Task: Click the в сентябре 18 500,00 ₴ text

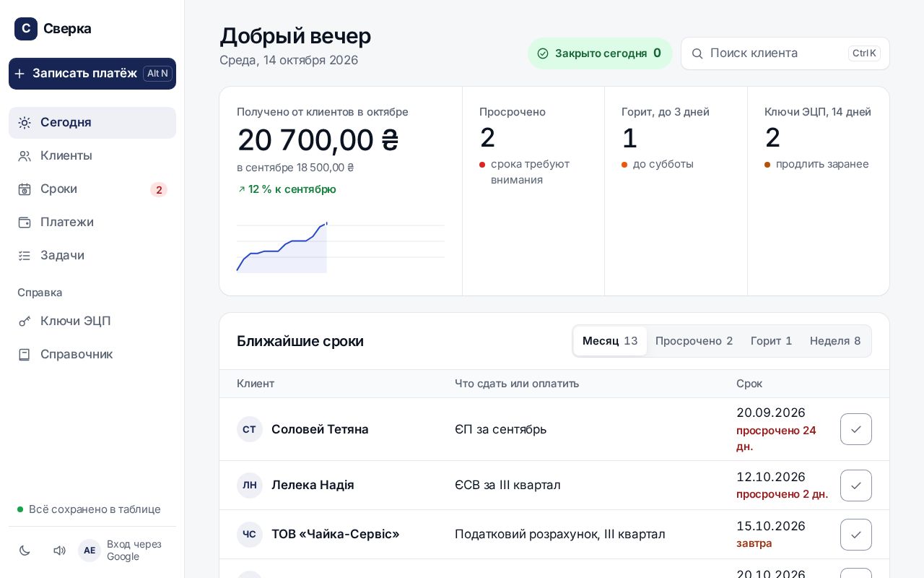Action: (x=295, y=168)
